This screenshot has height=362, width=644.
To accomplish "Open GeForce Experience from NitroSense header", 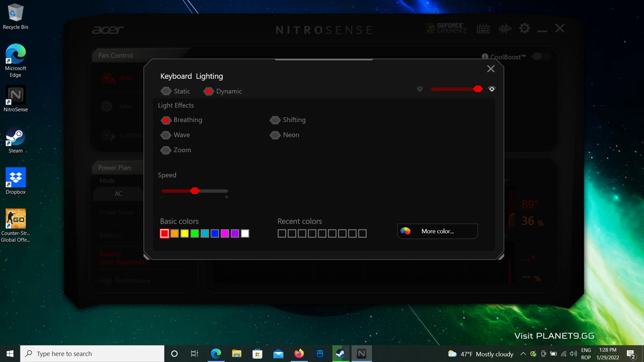I will 447,28.
